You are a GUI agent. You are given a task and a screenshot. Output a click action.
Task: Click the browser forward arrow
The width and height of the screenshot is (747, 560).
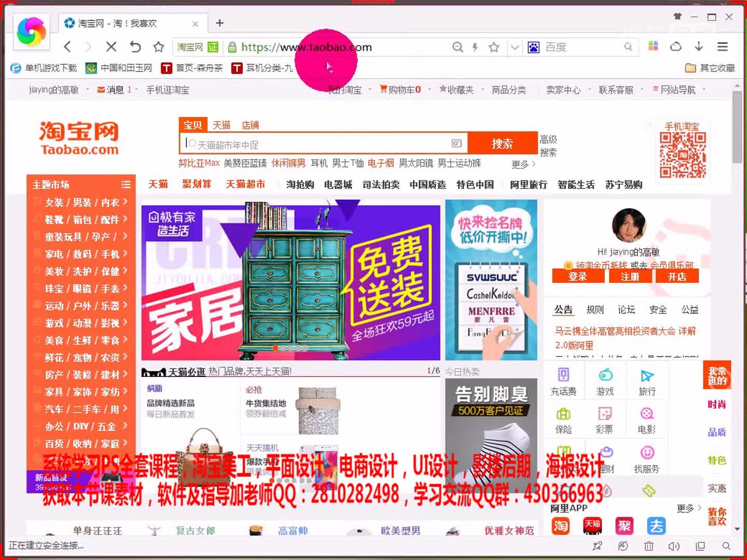point(88,47)
